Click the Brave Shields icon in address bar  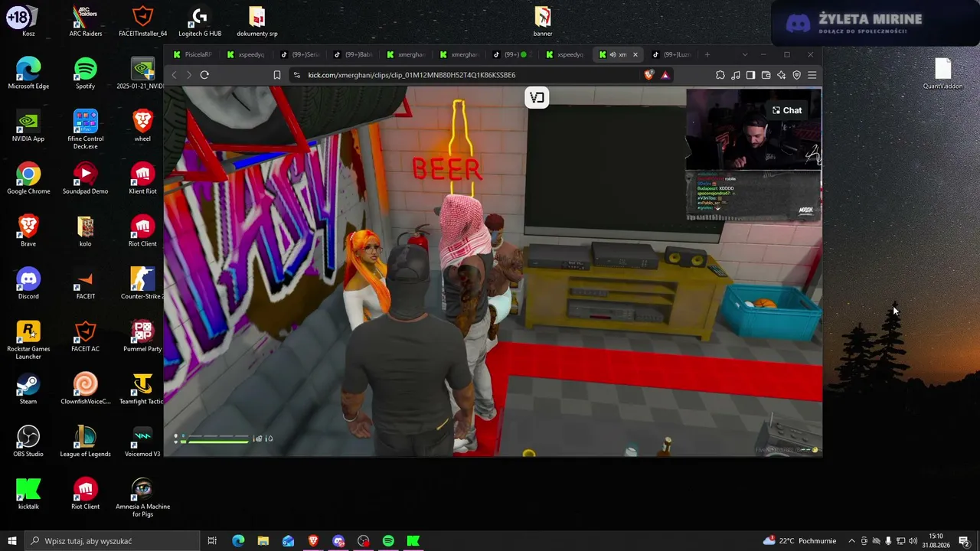649,75
